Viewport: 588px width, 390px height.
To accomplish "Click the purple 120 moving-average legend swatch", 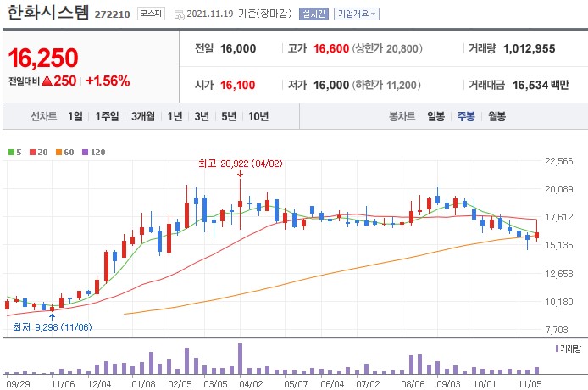I will point(85,152).
